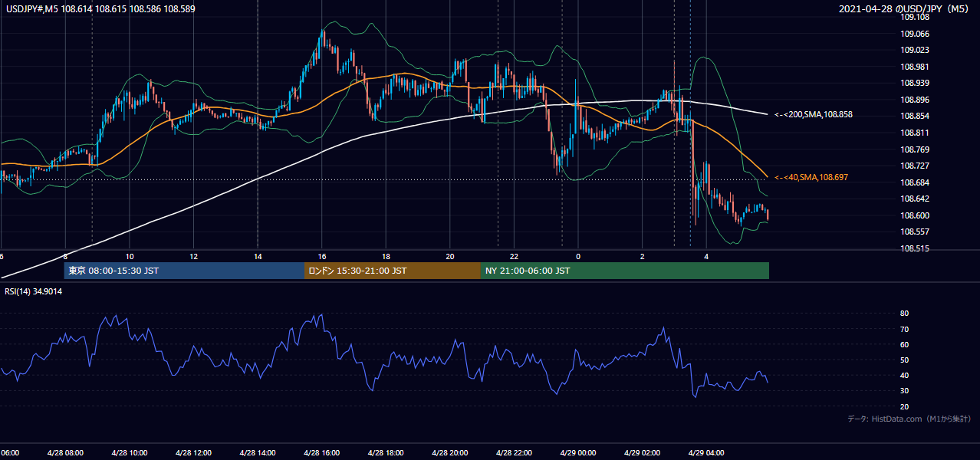Click the 108.896 price axis label

(x=915, y=100)
